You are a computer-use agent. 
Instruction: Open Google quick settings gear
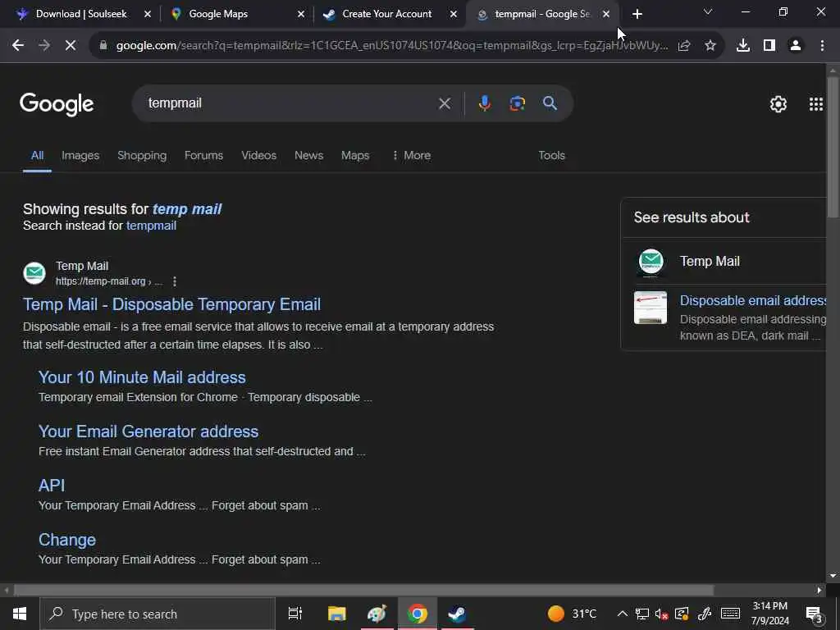tap(778, 104)
